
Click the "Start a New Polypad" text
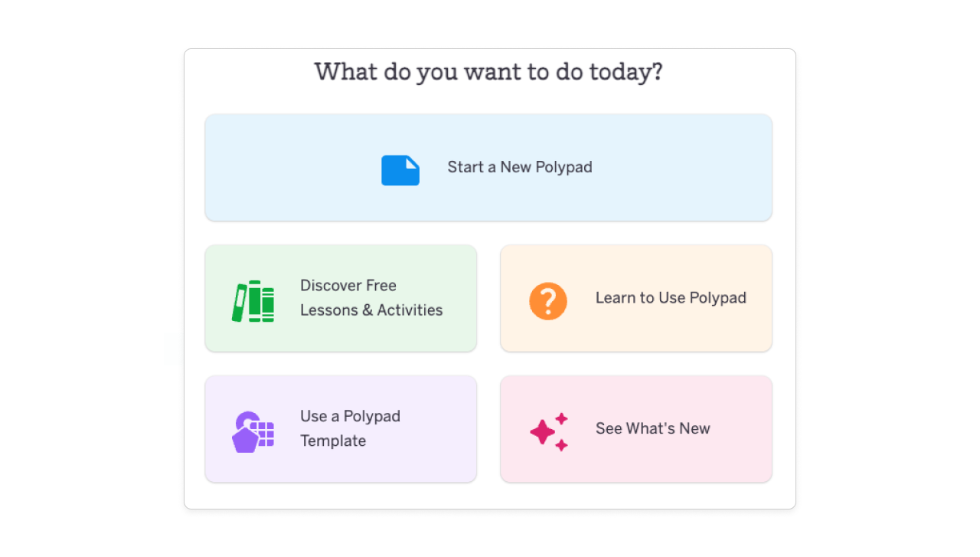(520, 167)
